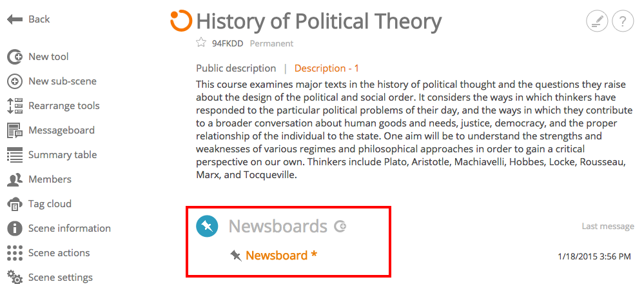Open Scene settings gears icon

point(15,277)
